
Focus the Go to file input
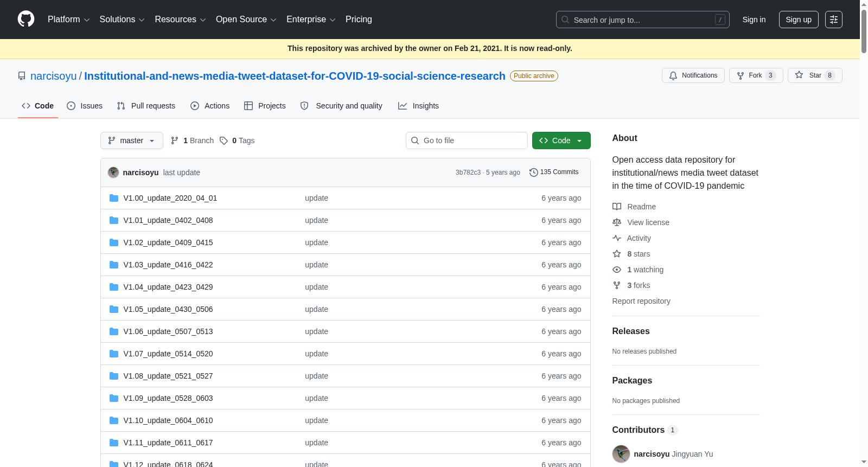467,140
